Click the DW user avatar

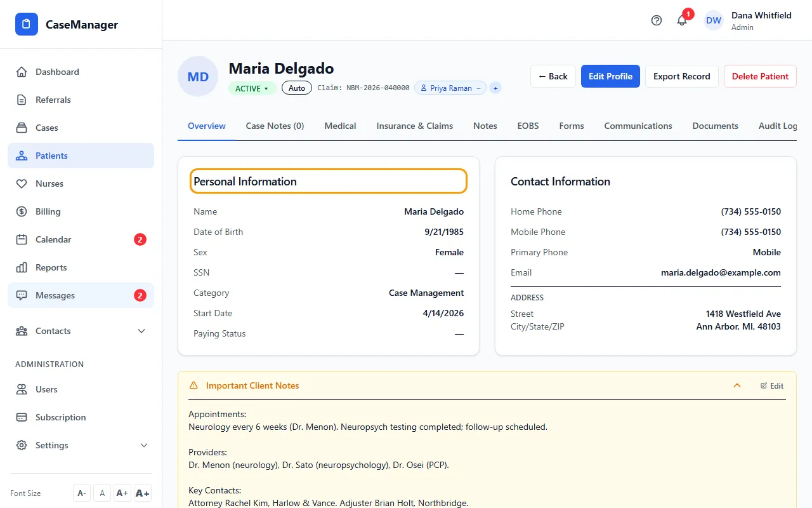714,20
